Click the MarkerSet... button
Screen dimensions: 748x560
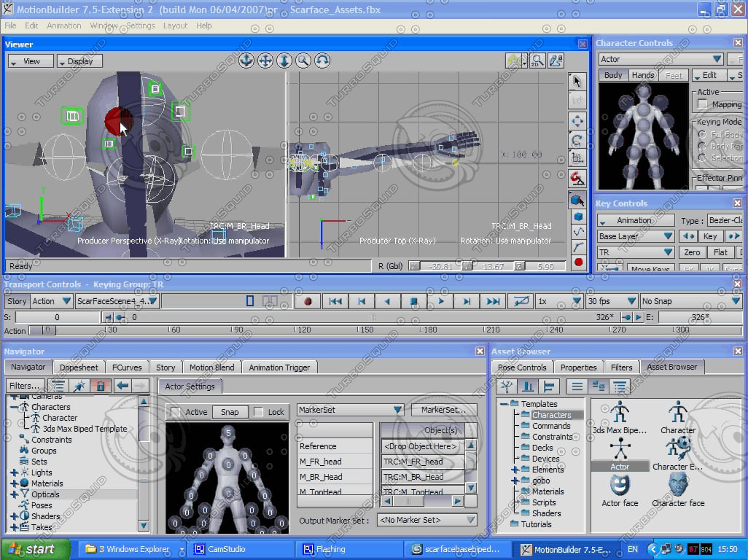coord(443,410)
